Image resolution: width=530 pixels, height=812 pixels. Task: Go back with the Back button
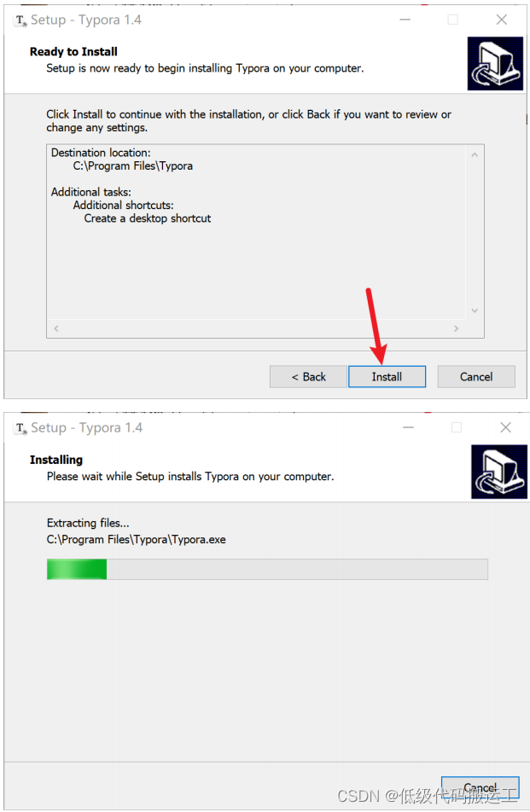click(308, 376)
